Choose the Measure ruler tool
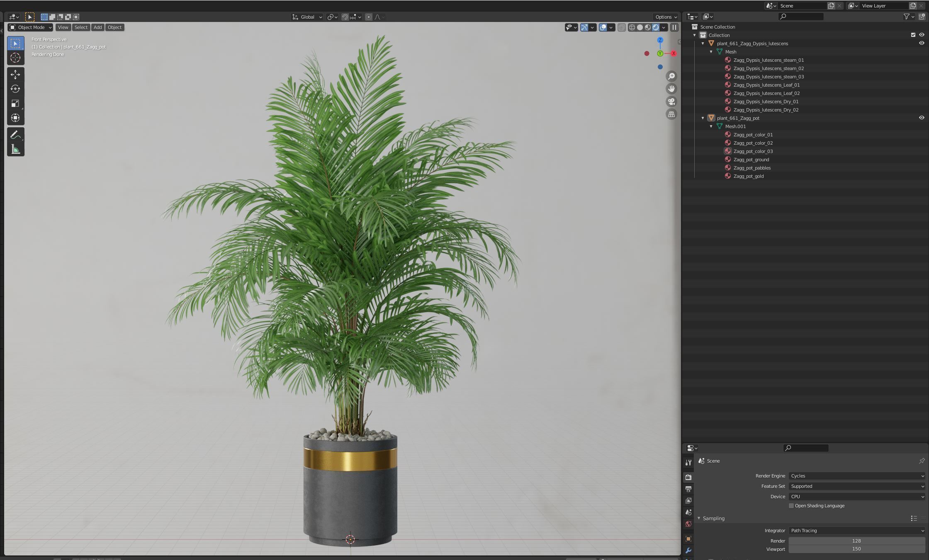 pyautogui.click(x=15, y=149)
